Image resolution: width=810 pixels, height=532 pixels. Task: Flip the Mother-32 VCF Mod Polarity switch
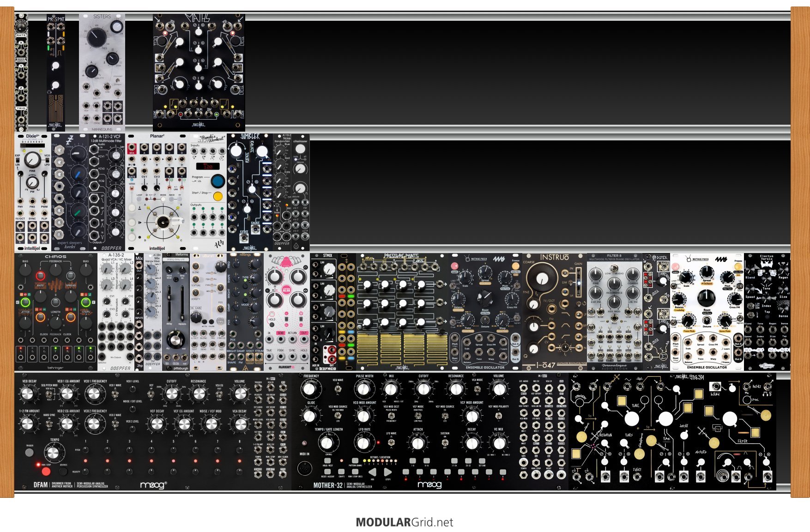coord(498,416)
